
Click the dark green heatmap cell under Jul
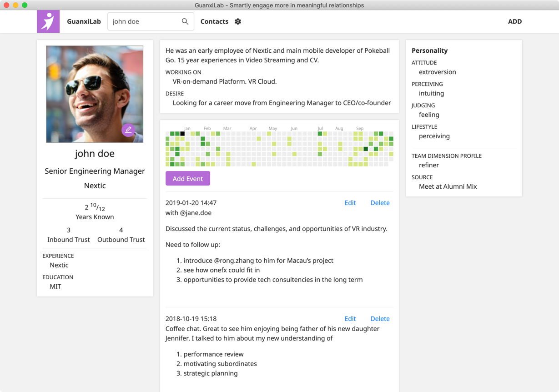320,134
